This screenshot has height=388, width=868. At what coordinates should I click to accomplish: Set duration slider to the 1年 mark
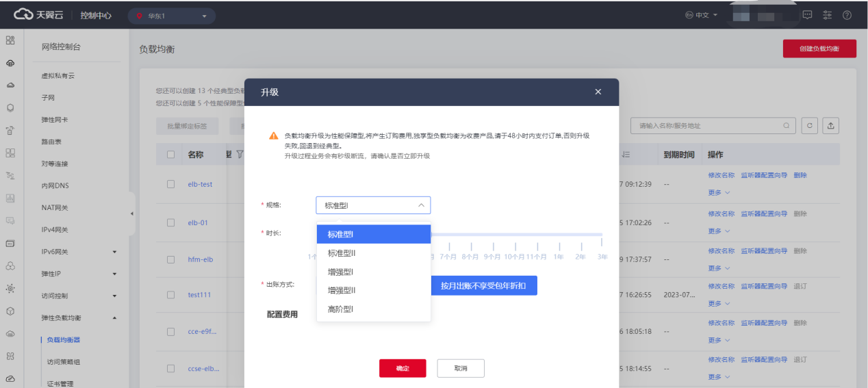(559, 246)
